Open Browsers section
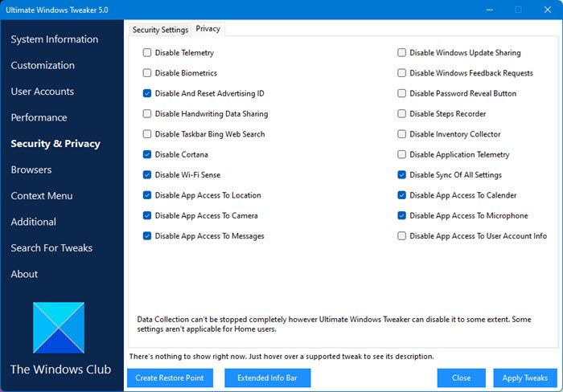 [x=31, y=169]
